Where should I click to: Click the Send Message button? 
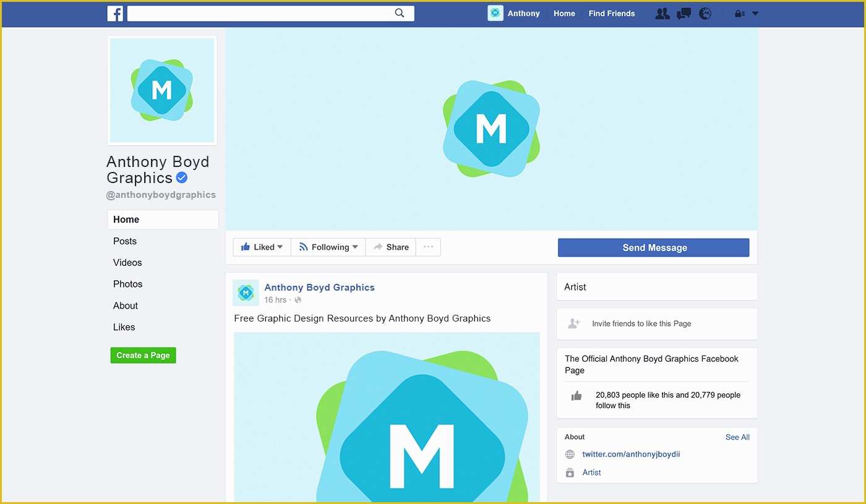(x=654, y=247)
